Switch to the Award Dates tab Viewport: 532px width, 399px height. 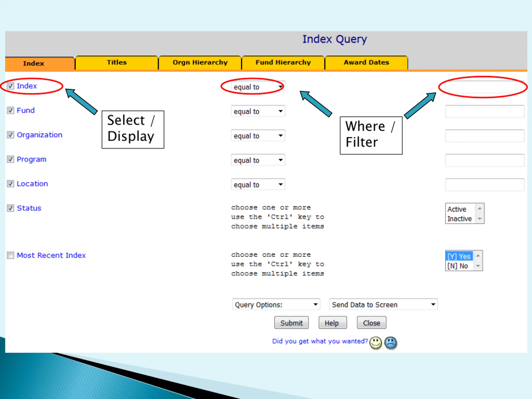(x=366, y=63)
